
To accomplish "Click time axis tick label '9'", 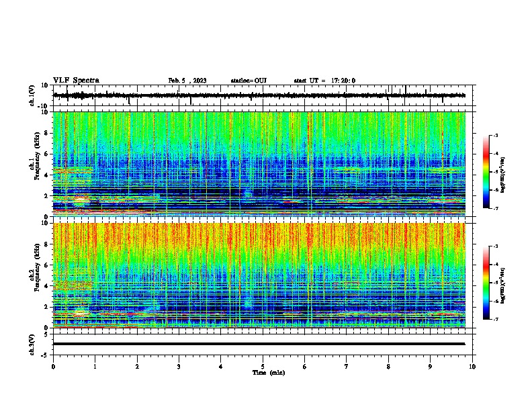I will 430,367.
